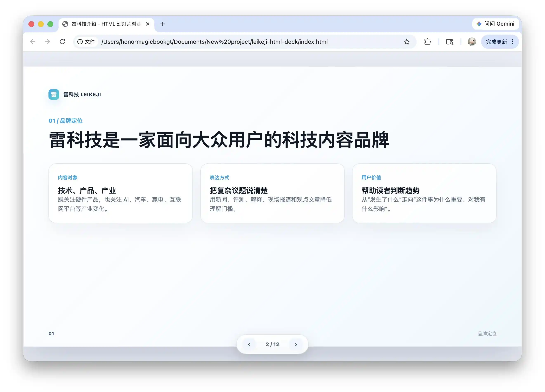
Task: Select the 雷科技介绍 browser tab
Action: point(106,24)
